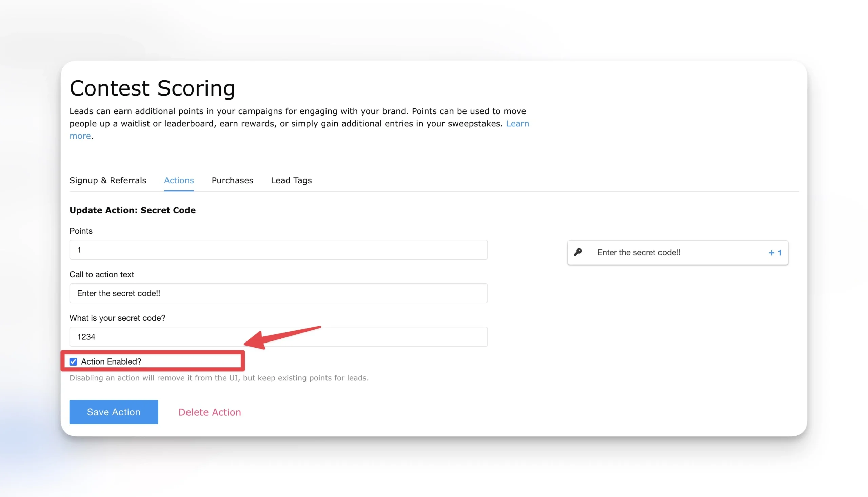Click Delete Action to remove scoring action
This screenshot has height=497, width=868.
pyautogui.click(x=209, y=412)
